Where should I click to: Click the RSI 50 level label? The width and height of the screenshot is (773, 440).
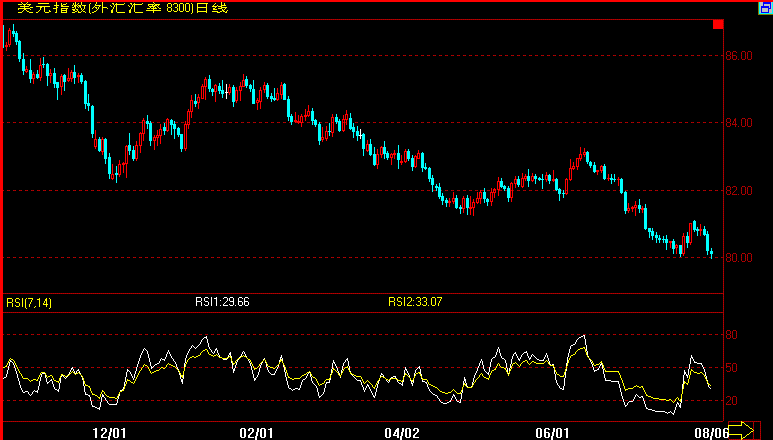click(732, 368)
